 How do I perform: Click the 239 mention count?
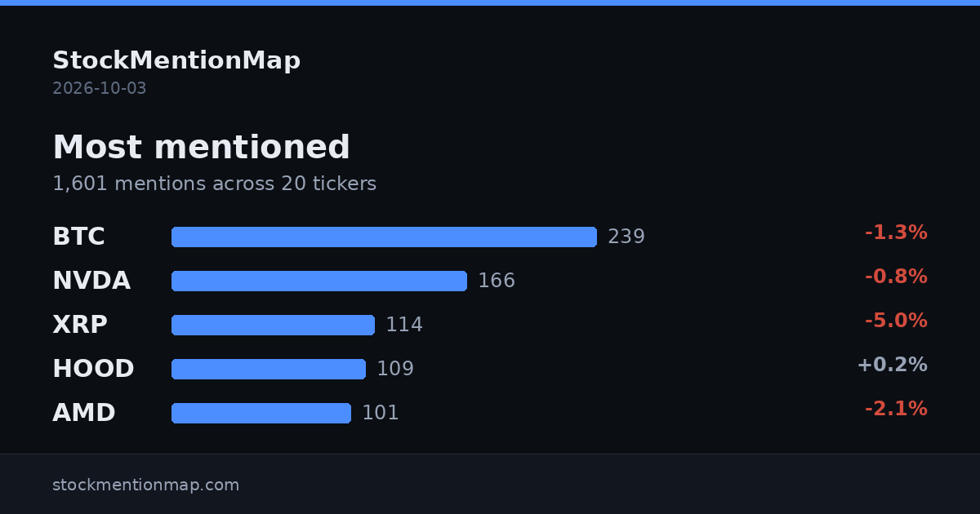(626, 237)
